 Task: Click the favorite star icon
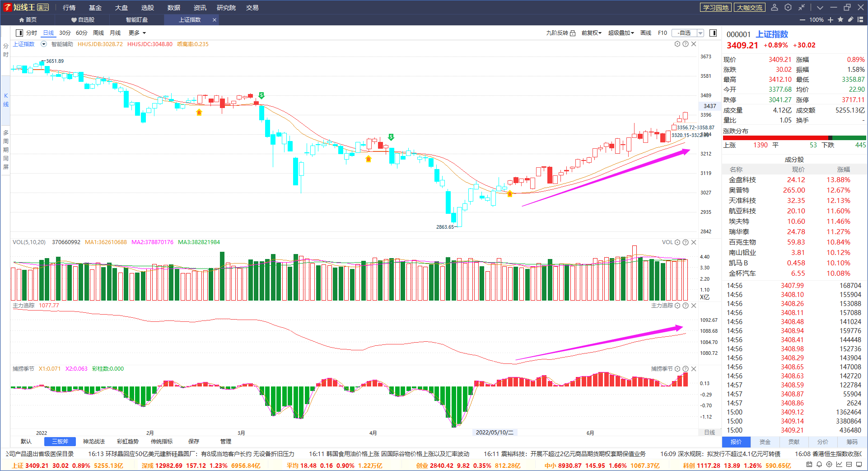pyautogui.click(x=840, y=19)
